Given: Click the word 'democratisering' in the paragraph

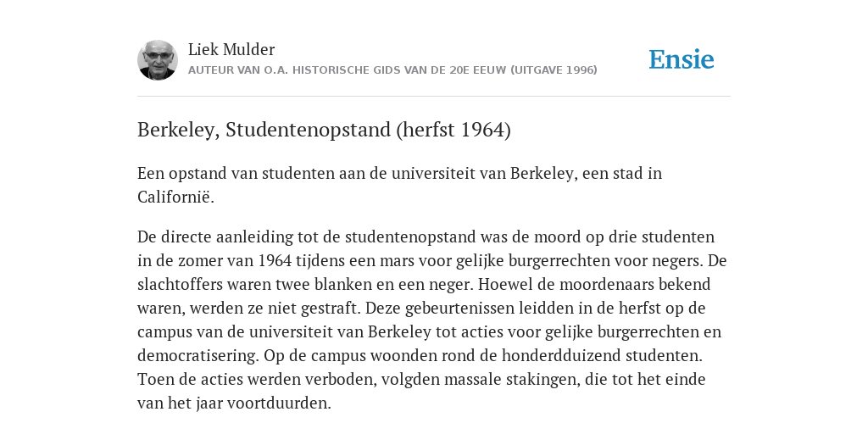Looking at the screenshot, I should click(x=198, y=356).
